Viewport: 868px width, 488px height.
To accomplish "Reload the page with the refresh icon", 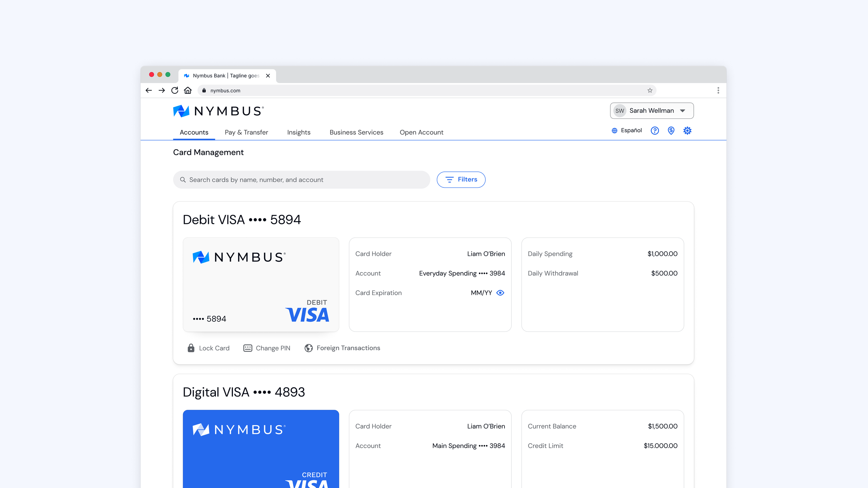I will click(x=175, y=91).
